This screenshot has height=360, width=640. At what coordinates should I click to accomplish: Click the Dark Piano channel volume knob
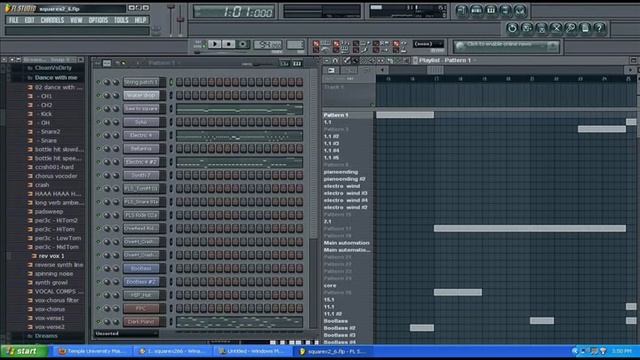pos(116,322)
